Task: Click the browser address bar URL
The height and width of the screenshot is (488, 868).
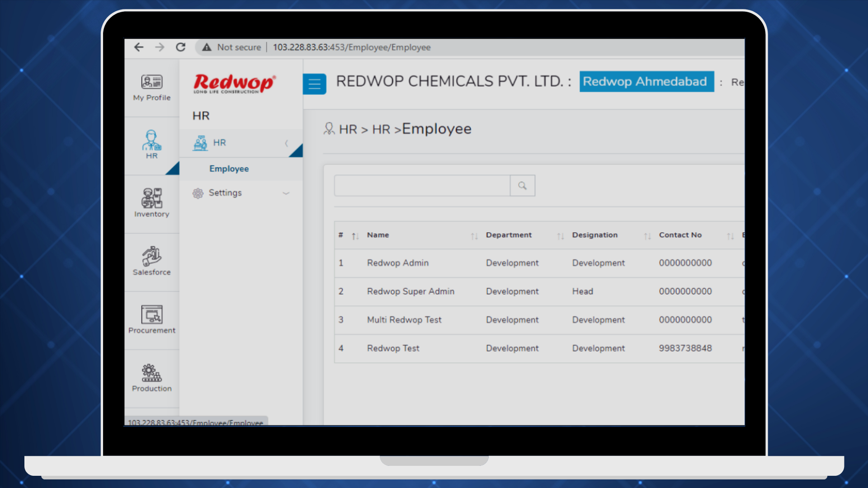Action: click(352, 47)
